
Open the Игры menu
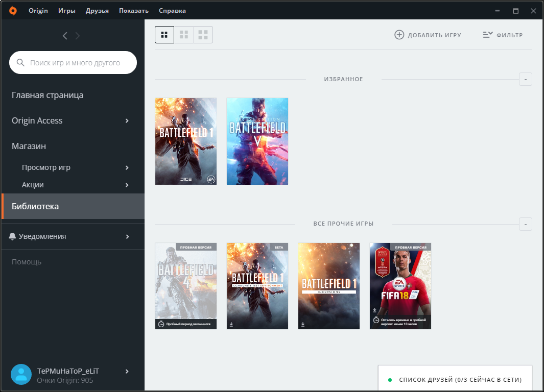coord(66,11)
